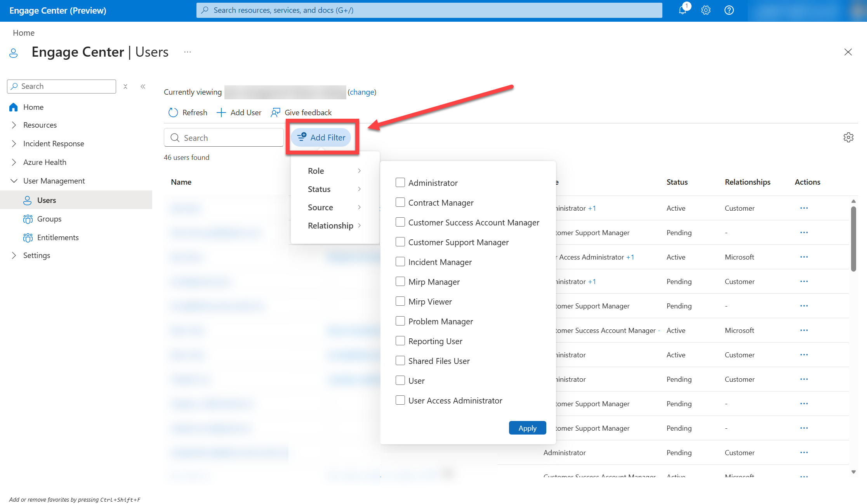Click scroll down arrow on users table
Viewport: 867px width, 504px height.
point(853,472)
